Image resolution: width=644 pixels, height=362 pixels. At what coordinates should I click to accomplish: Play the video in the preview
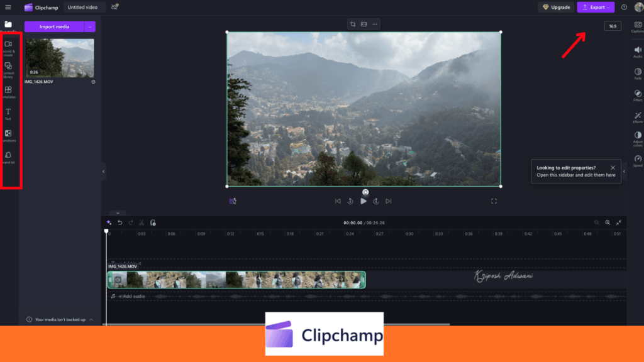364,201
